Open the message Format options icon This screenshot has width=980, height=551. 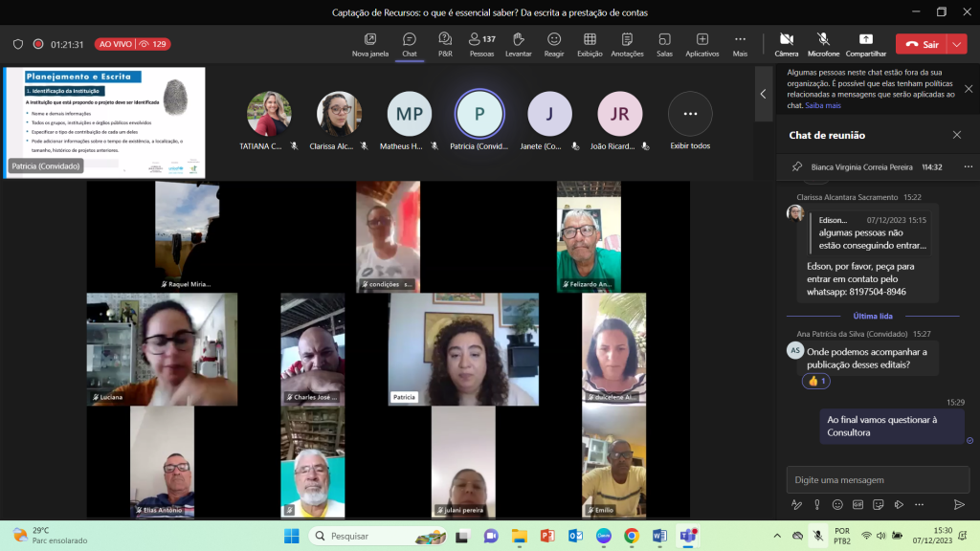pyautogui.click(x=796, y=504)
